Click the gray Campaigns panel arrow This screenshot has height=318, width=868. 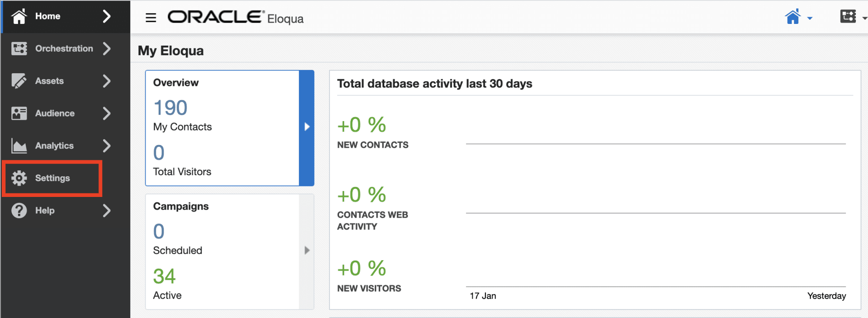click(x=307, y=250)
